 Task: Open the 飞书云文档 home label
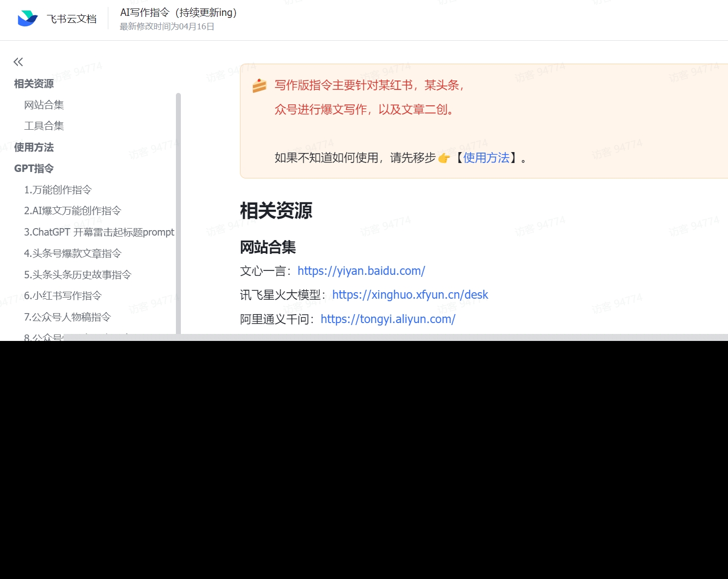72,19
